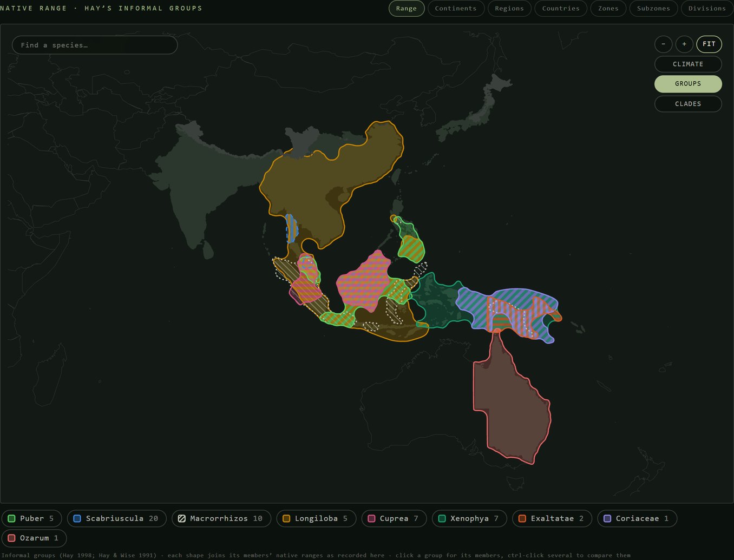
Task: Click the pink Cuprea color swatch
Action: 371,518
